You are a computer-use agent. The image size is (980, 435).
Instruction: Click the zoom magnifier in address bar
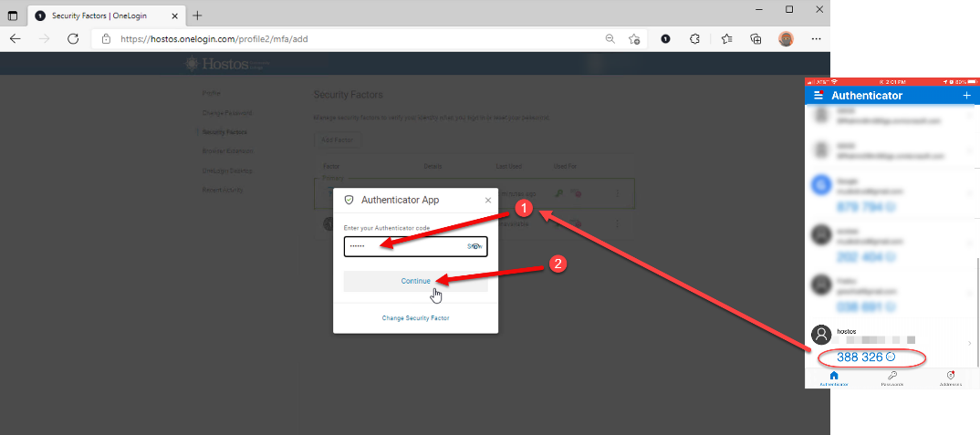pyautogui.click(x=610, y=39)
